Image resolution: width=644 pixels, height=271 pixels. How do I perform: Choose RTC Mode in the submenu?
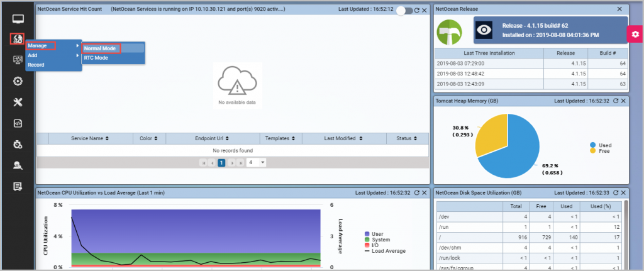click(113, 58)
